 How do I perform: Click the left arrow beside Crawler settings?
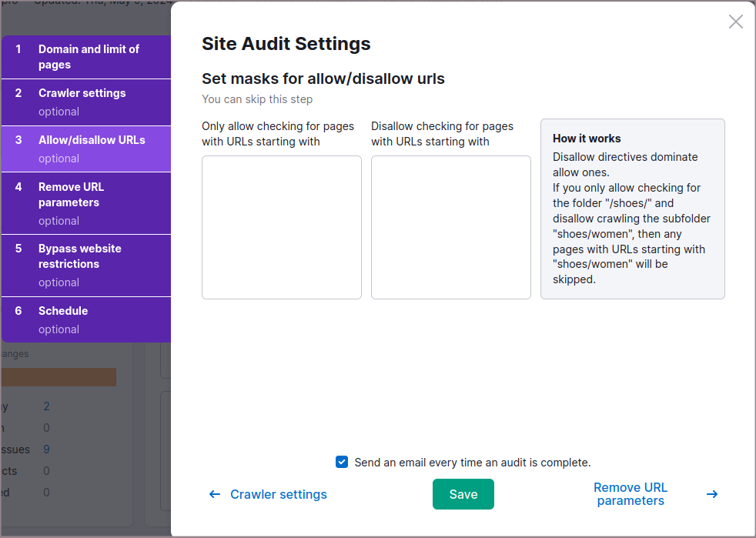pyautogui.click(x=215, y=494)
